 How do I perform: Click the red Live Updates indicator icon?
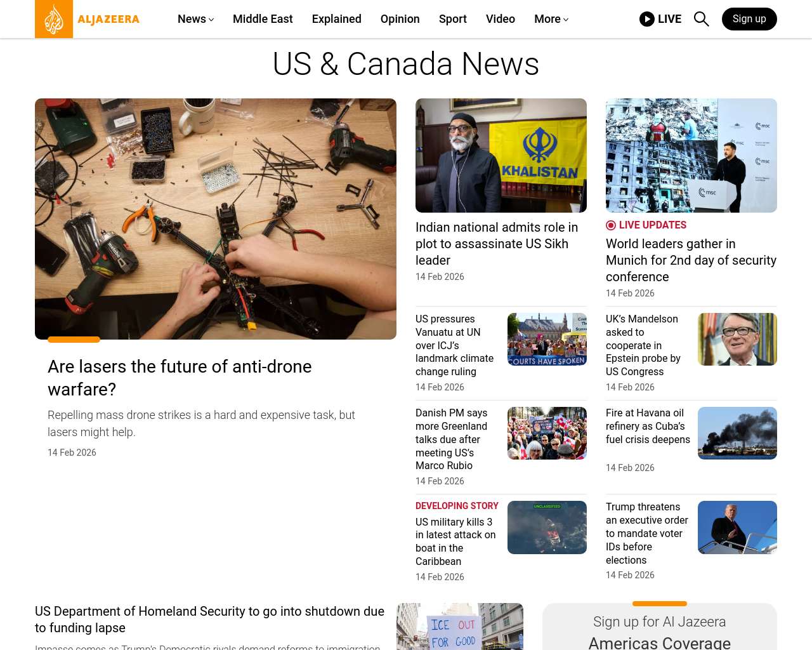coord(611,225)
